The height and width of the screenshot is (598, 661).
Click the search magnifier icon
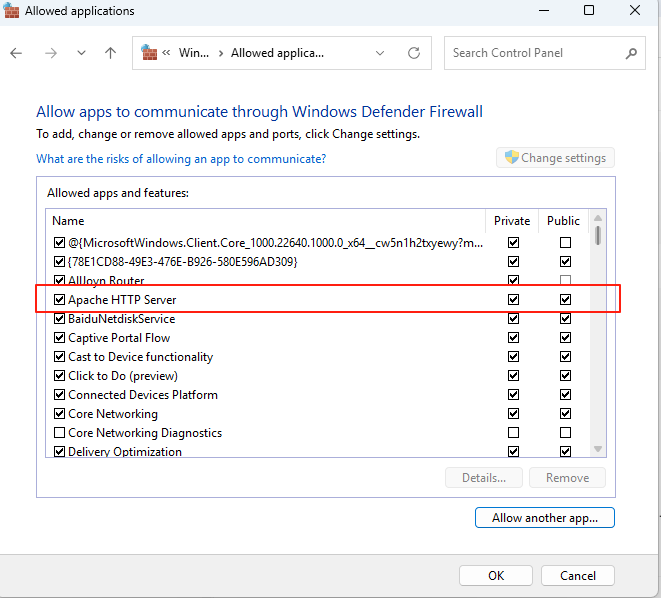tap(631, 53)
